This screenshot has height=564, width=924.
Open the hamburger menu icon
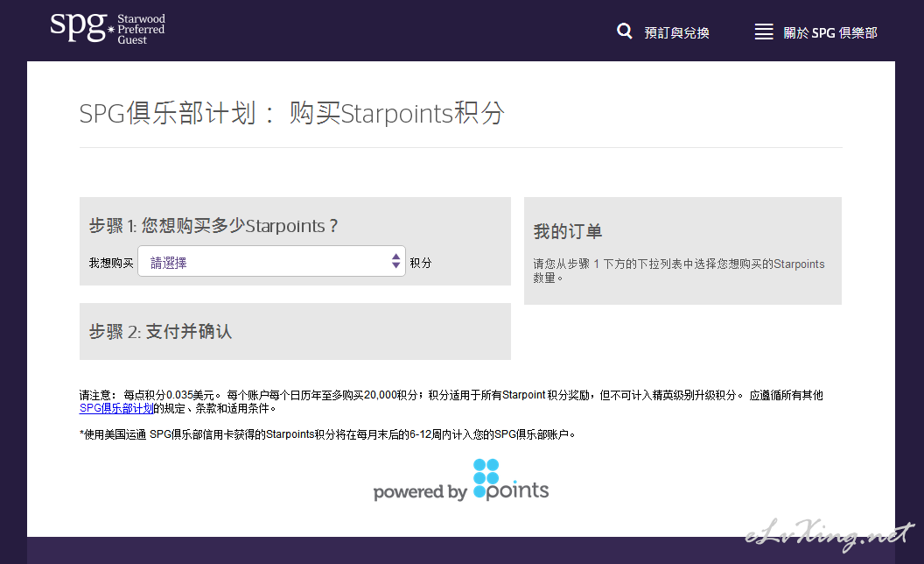(x=764, y=32)
